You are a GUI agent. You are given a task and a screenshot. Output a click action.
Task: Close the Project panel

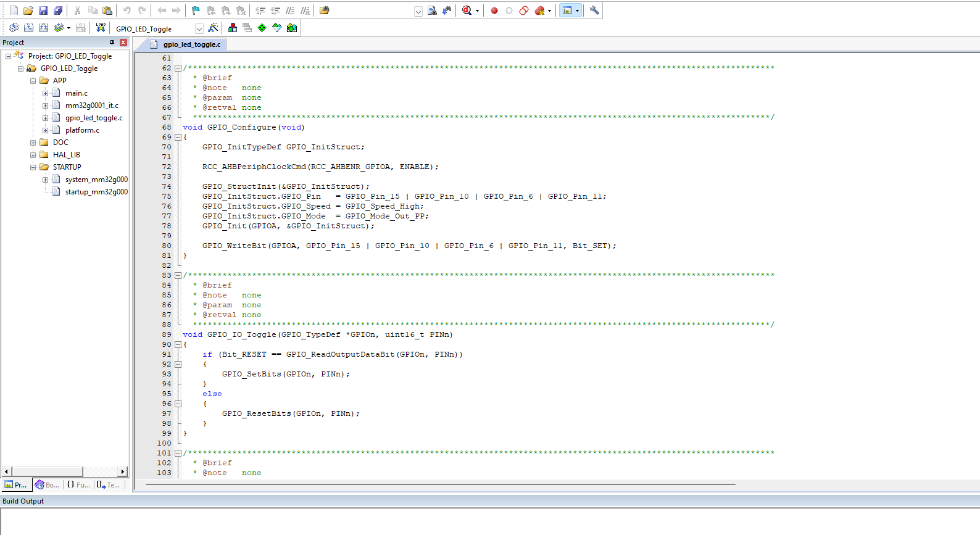point(123,43)
